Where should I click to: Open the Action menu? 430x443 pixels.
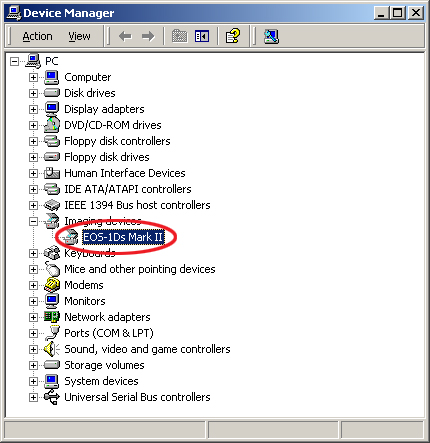pyautogui.click(x=37, y=36)
